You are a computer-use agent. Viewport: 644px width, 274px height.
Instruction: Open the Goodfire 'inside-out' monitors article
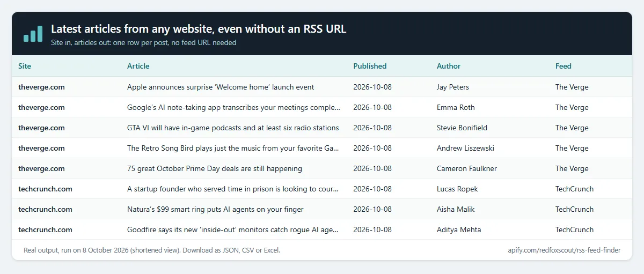coord(233,229)
